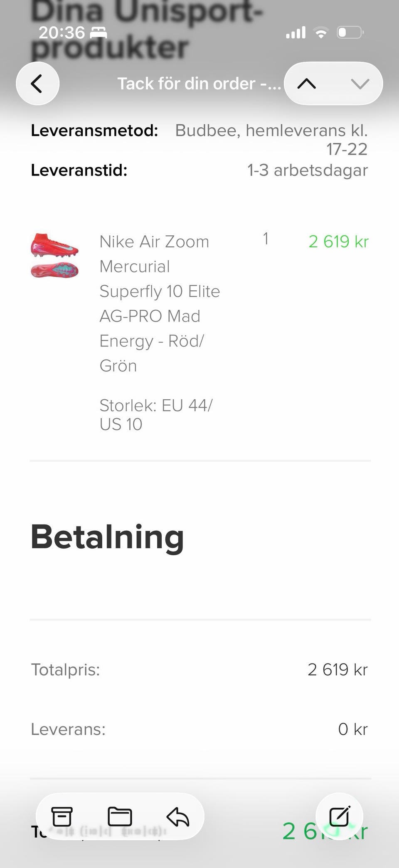Tap the Wi-Fi status icon

pyautogui.click(x=320, y=32)
